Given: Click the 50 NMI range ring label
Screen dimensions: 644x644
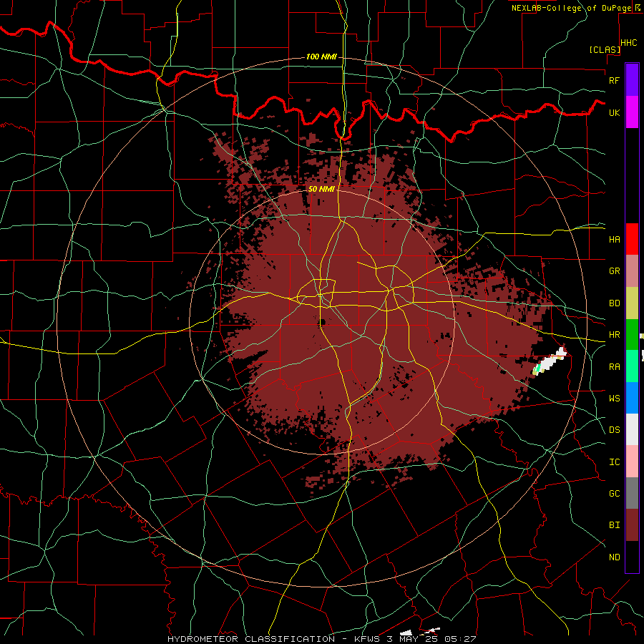Looking at the screenshot, I should (x=321, y=189).
